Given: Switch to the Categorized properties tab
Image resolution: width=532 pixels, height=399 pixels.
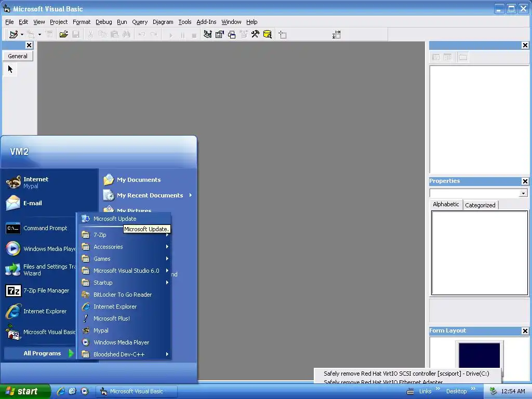Looking at the screenshot, I should tap(480, 205).
